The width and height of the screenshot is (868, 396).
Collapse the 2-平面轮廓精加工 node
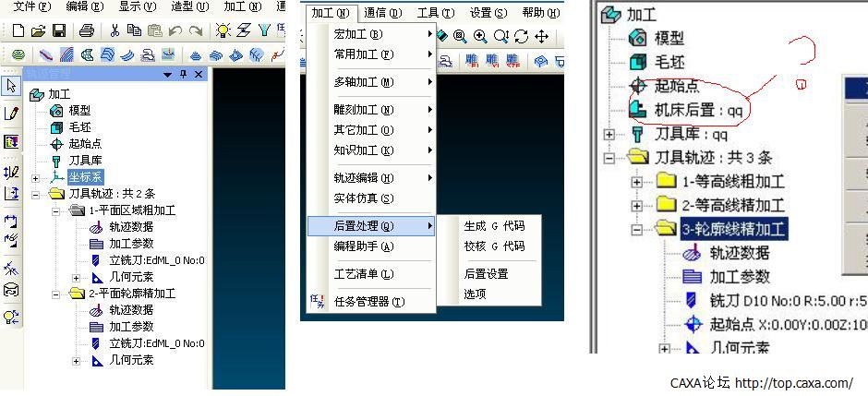56,294
